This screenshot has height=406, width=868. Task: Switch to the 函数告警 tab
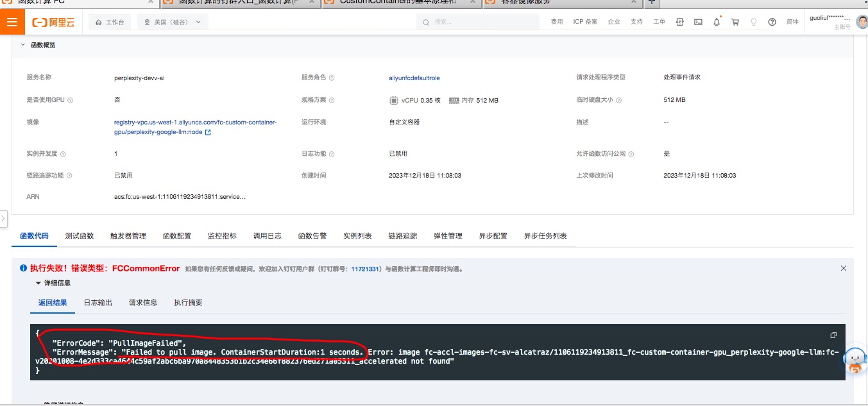click(x=312, y=236)
